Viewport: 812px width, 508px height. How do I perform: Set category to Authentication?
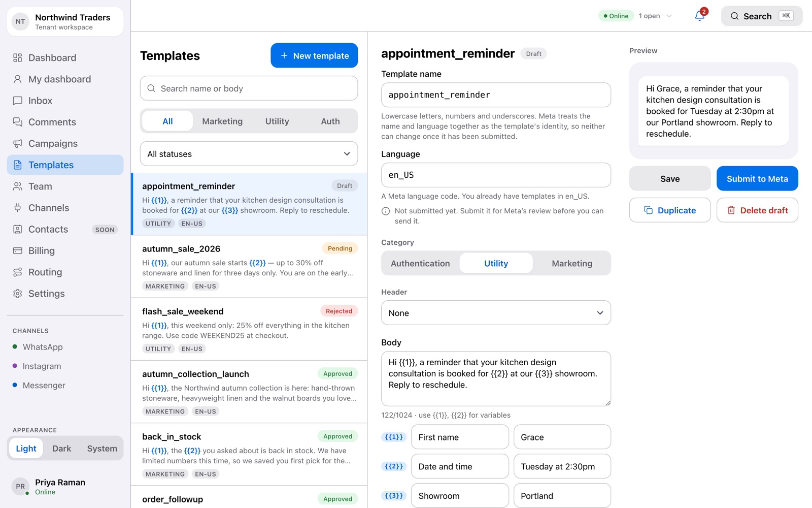pos(420,264)
